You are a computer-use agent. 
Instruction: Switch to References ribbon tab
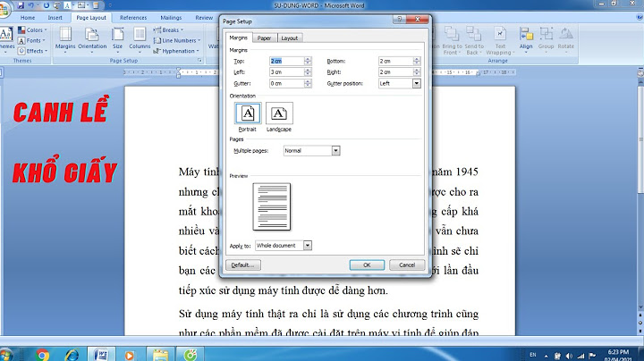point(133,18)
